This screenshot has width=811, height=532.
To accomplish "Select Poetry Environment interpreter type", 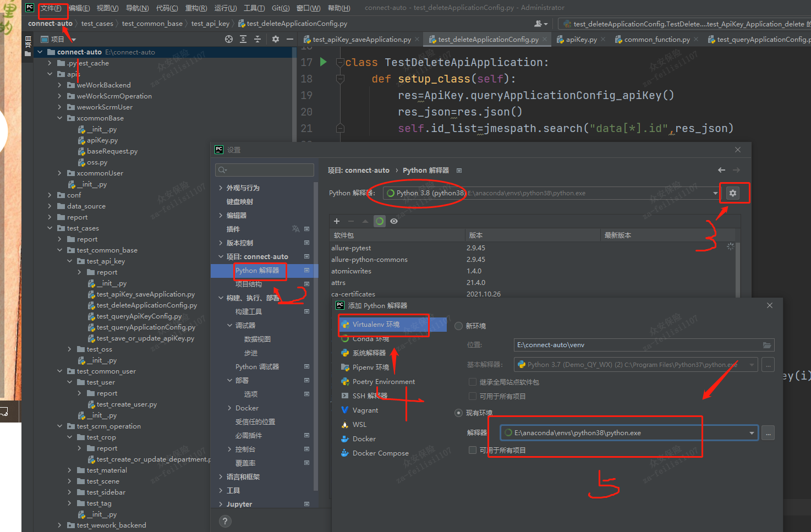I will [x=383, y=381].
